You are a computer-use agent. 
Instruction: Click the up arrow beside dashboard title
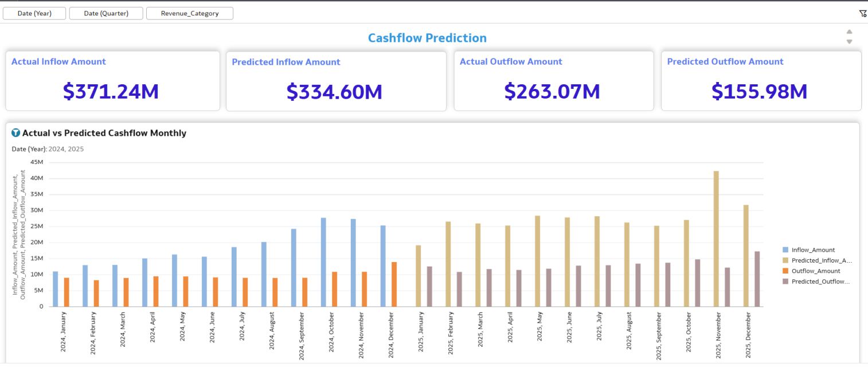click(849, 32)
